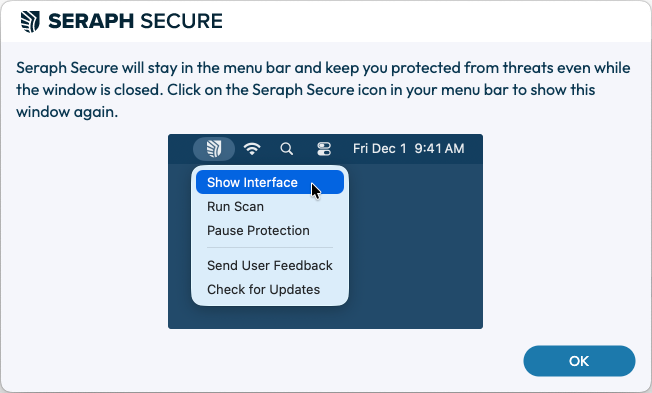
Task: Click the menu separator line above Send User Feedback
Action: pyautogui.click(x=270, y=247)
